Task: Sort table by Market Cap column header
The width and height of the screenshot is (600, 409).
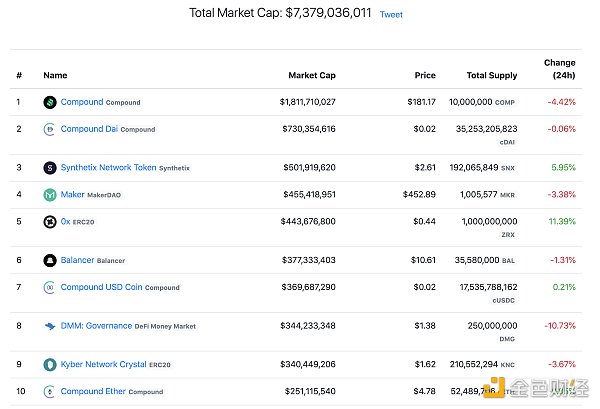Action: 312,75
